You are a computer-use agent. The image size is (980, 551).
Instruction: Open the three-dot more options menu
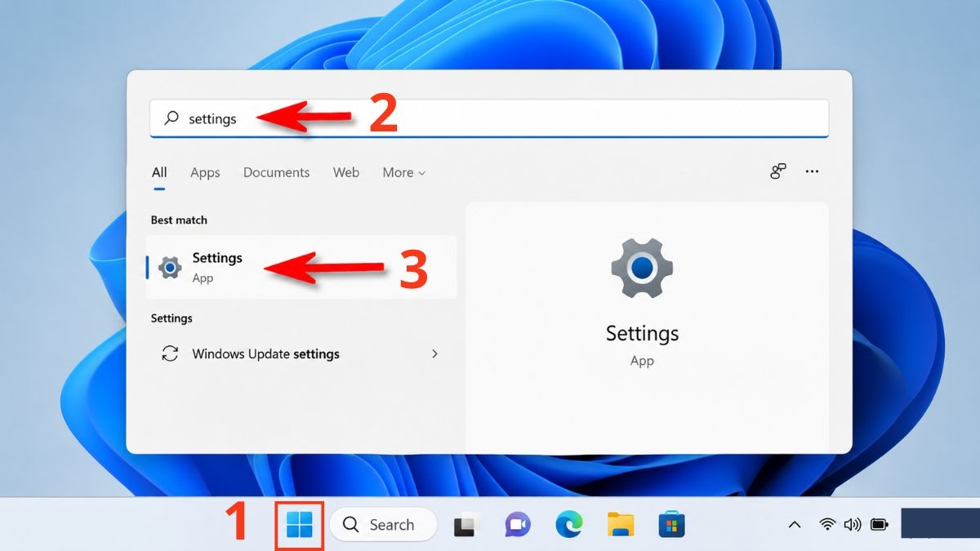(812, 171)
